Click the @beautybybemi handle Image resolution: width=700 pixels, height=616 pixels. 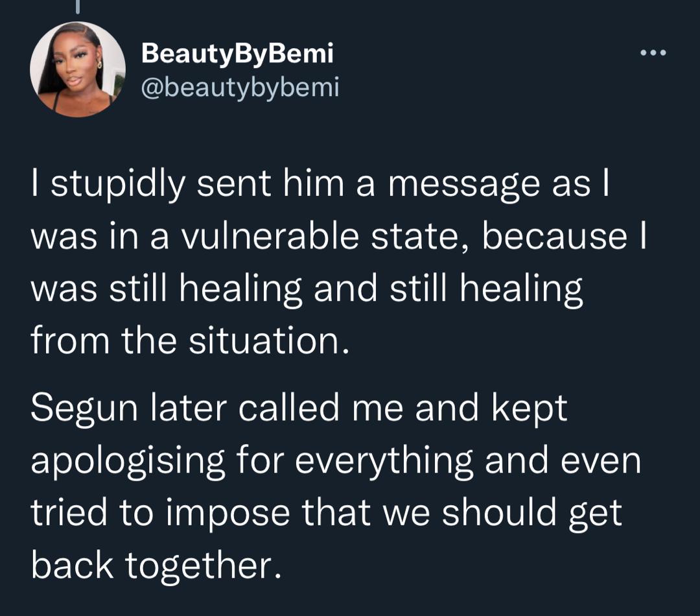(x=240, y=86)
